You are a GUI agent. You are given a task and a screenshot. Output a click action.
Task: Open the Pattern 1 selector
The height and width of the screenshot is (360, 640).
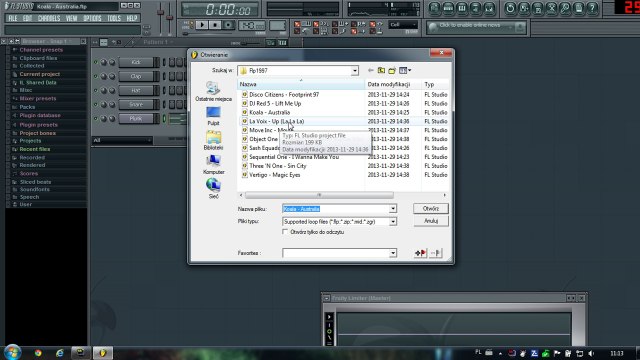tap(158, 42)
